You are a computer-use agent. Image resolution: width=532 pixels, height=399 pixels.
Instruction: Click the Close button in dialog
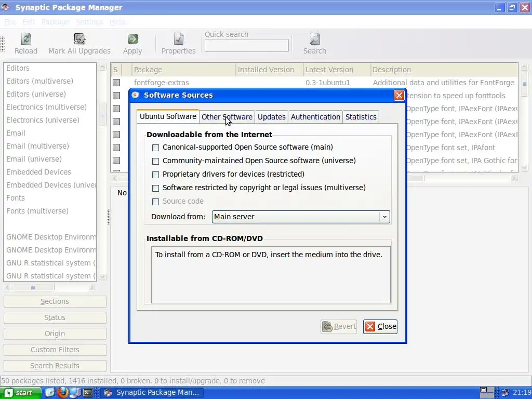(380, 326)
